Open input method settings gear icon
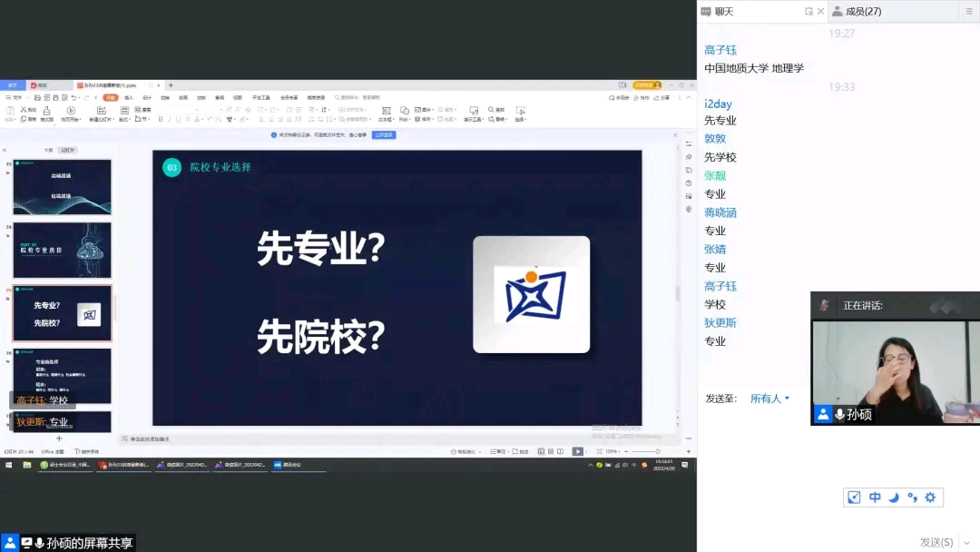Screen dimensions: 980x552 (x=930, y=498)
